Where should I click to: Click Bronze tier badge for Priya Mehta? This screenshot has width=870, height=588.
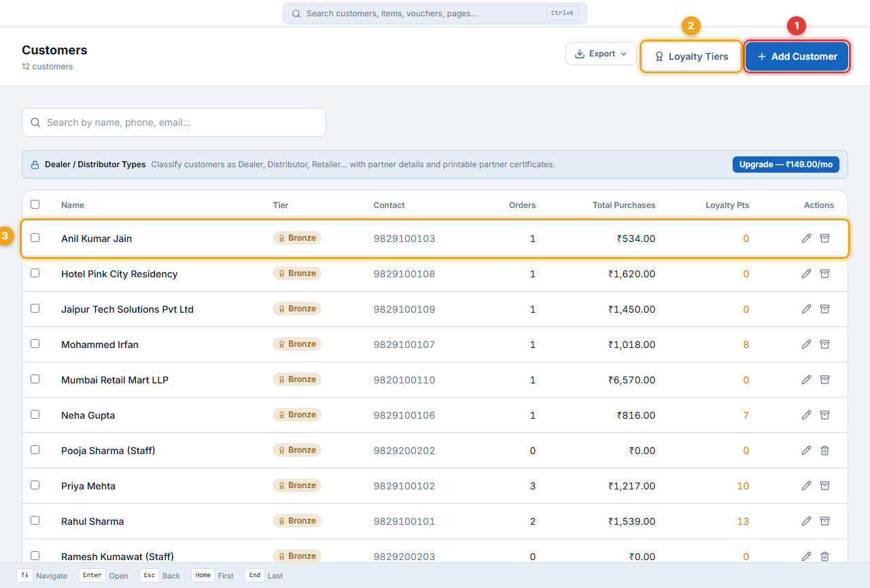click(297, 485)
